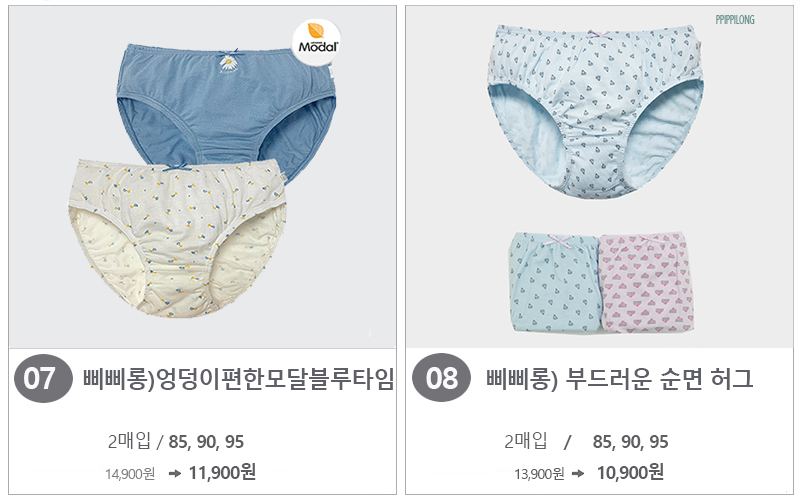
Task: Click size options 85, 90, 95 under item 07
Action: (x=206, y=442)
